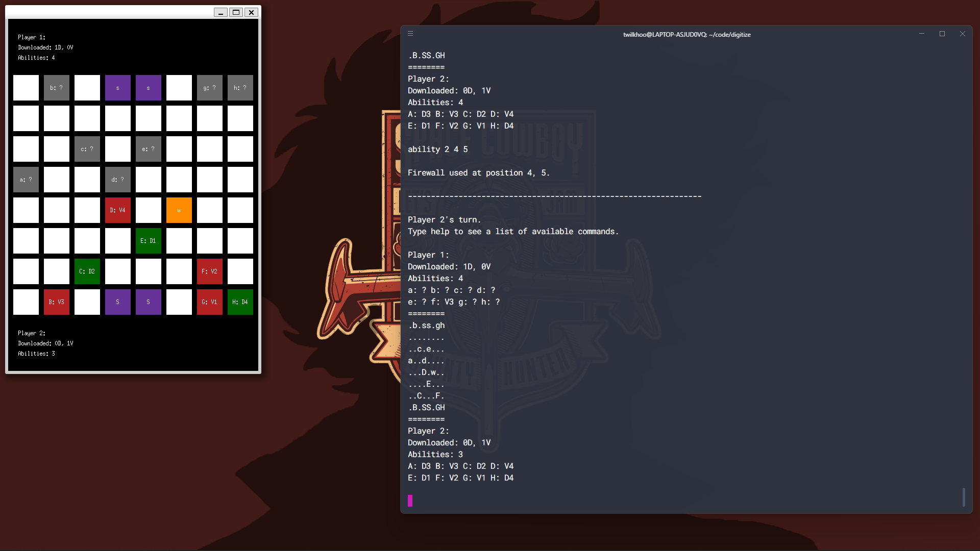Click the twilkhoo@LAPTOP-ASJUD0VQ title bar
Viewport: 980px width, 551px height.
(687, 34)
